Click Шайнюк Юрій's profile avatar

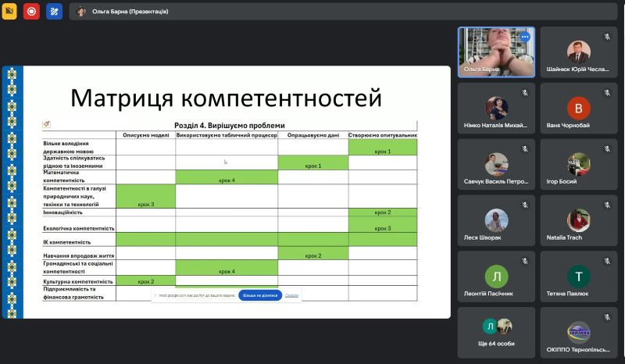click(x=578, y=52)
